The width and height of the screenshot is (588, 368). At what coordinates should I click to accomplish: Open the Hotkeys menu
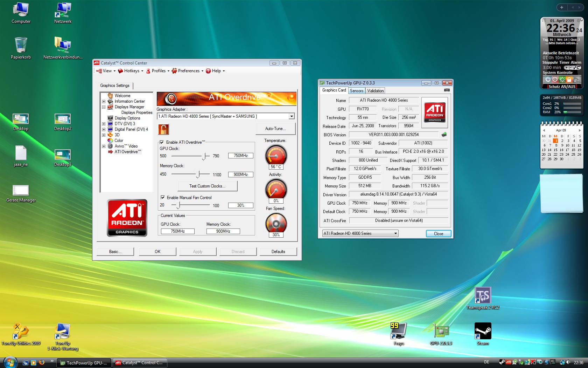tap(131, 71)
